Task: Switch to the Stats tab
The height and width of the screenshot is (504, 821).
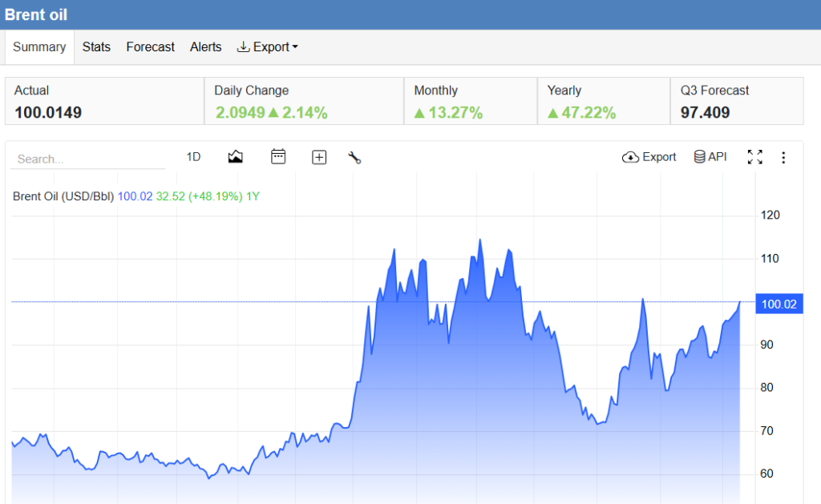Action: coord(96,47)
